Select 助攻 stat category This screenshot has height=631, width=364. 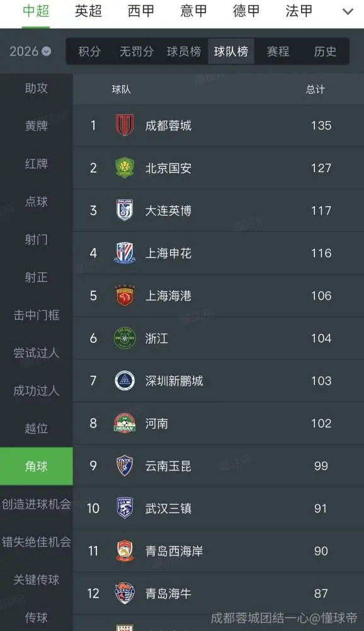[x=36, y=88]
